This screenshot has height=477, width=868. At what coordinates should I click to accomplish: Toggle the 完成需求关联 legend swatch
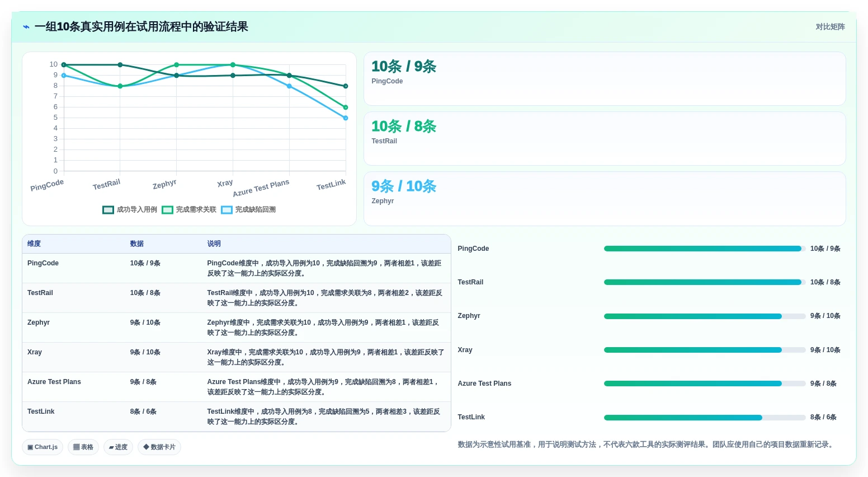coord(167,210)
